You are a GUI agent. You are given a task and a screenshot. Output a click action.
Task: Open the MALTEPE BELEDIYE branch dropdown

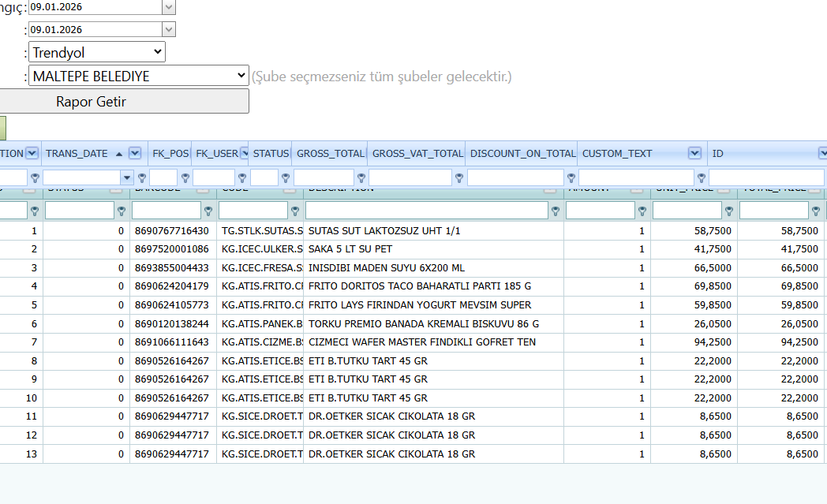pyautogui.click(x=139, y=76)
